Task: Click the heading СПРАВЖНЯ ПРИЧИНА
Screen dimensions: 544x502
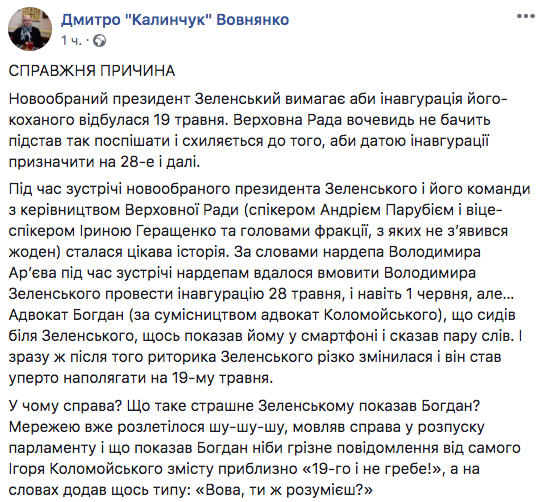Action: pos(92,71)
